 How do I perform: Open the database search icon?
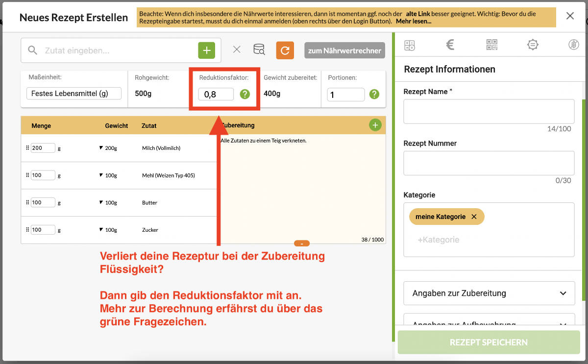(259, 49)
